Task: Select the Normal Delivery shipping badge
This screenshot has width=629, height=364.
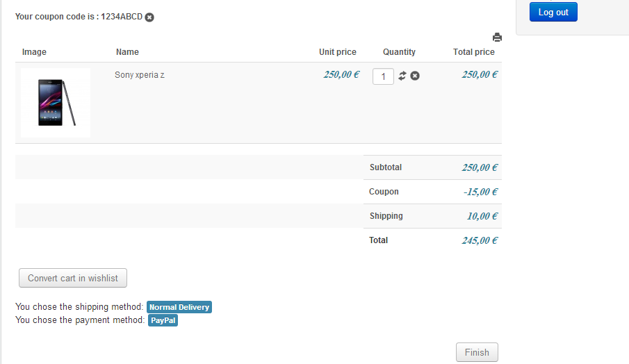Action: [179, 307]
